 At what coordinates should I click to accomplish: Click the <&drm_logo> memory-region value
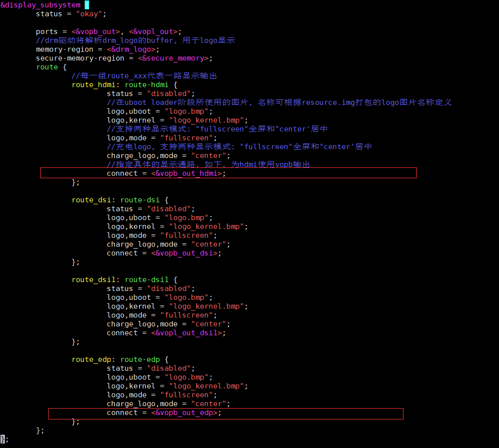131,49
